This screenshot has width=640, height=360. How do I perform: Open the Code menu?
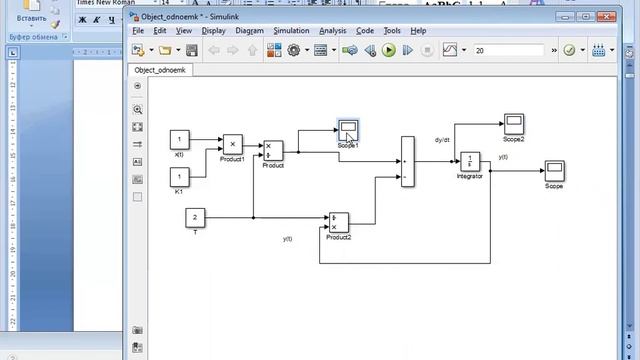[x=365, y=31]
